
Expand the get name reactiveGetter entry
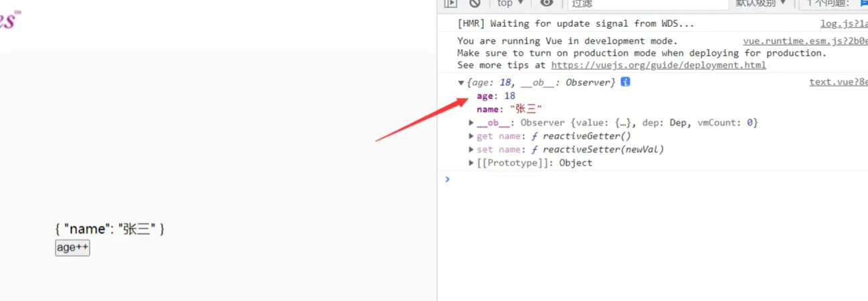471,136
